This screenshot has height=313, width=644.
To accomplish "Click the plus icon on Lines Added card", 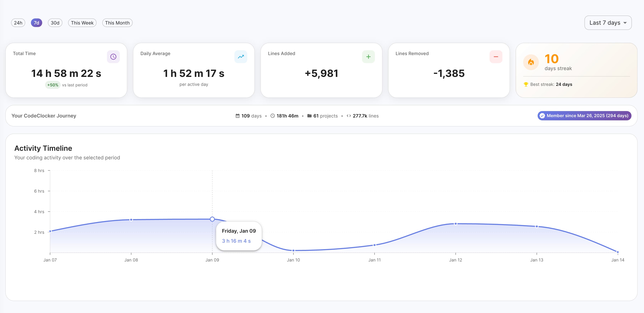I will 368,57.
